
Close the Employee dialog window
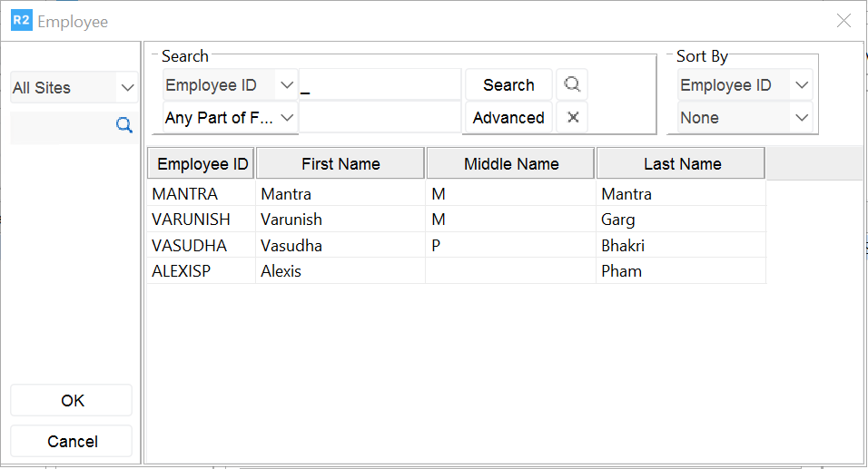point(843,21)
